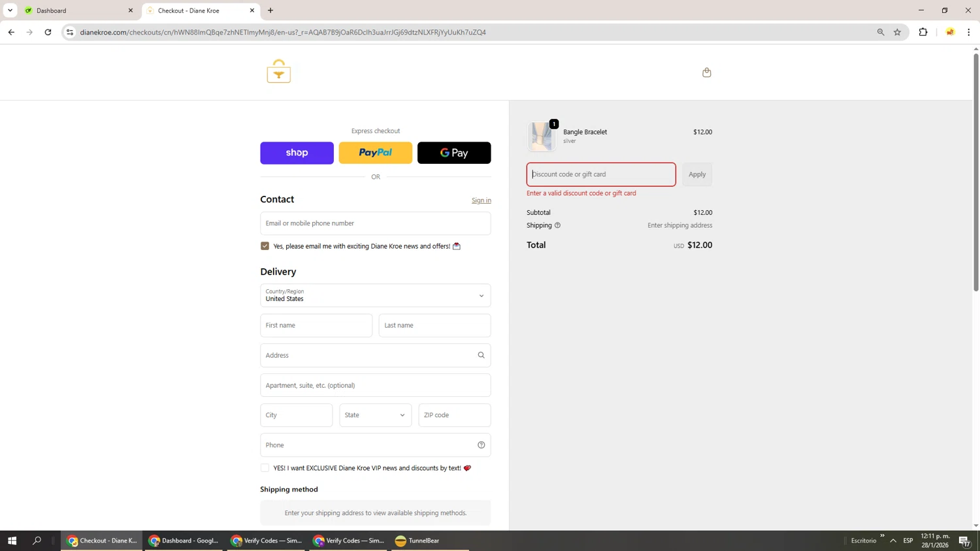Close the Checkout - Diane Kroe tab

pyautogui.click(x=252, y=10)
